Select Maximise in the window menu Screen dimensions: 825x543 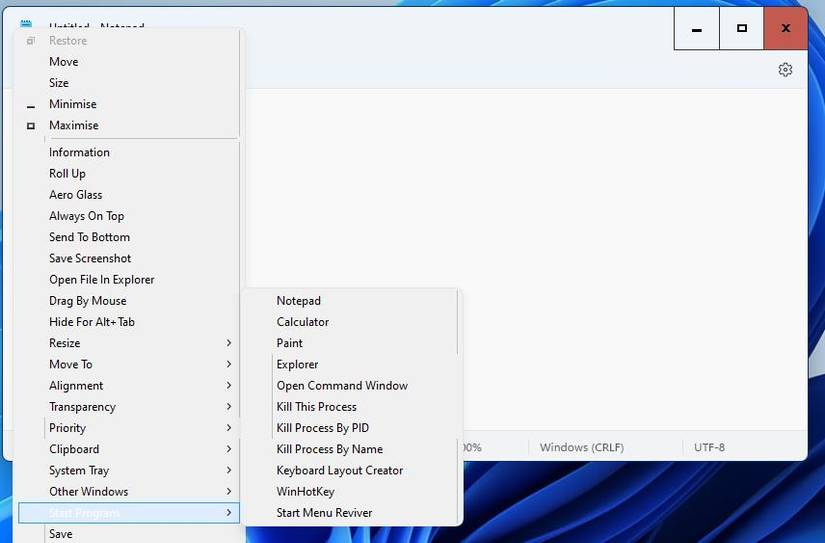click(x=128, y=125)
